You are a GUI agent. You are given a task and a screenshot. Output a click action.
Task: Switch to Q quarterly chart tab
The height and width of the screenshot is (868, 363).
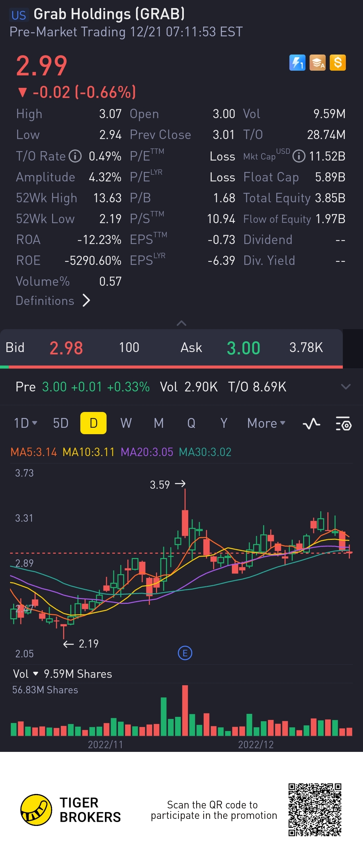191,423
